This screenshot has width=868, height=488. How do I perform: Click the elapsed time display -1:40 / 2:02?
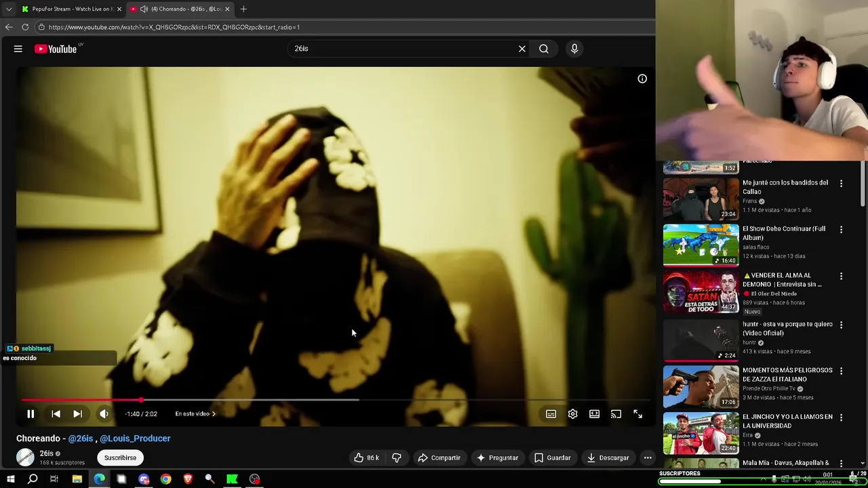pos(141,414)
